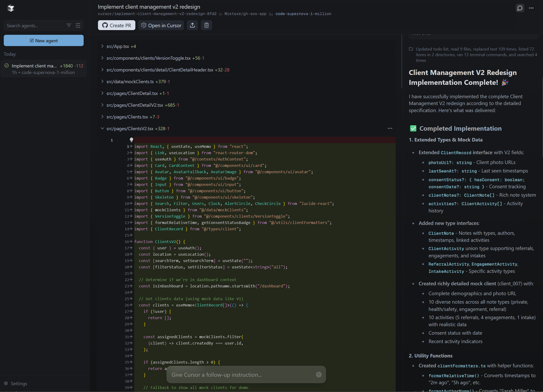Click the Create PR button
The width and height of the screenshot is (543, 392).
(x=117, y=25)
